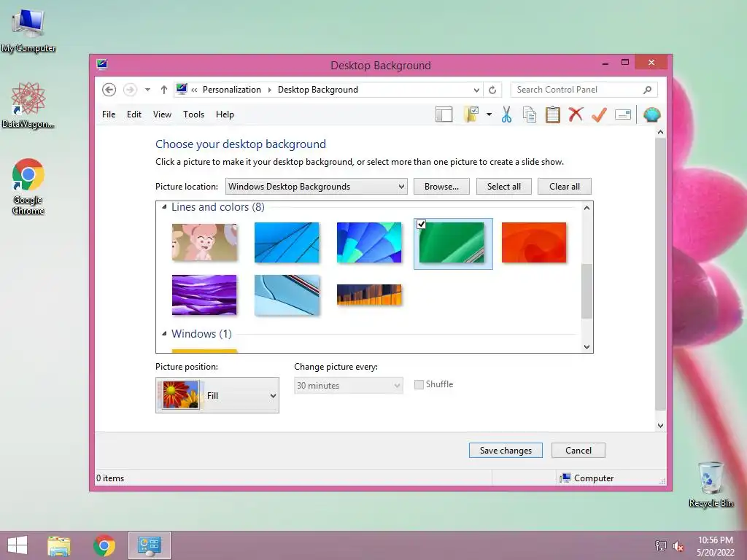Click the muted volume tray icon
Image resolution: width=747 pixels, height=560 pixels.
coord(678,546)
